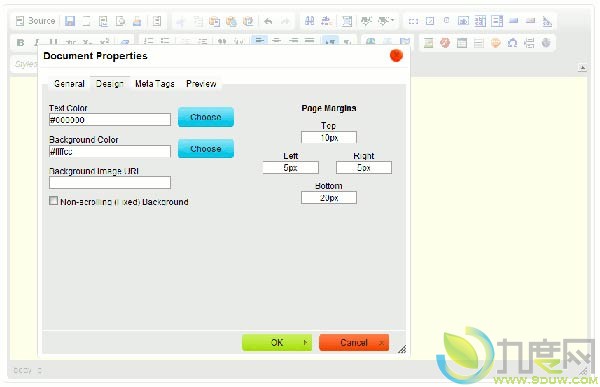Viewport: 600px width, 387px height.
Task: Click the Select All icon
Action: pos(347,21)
